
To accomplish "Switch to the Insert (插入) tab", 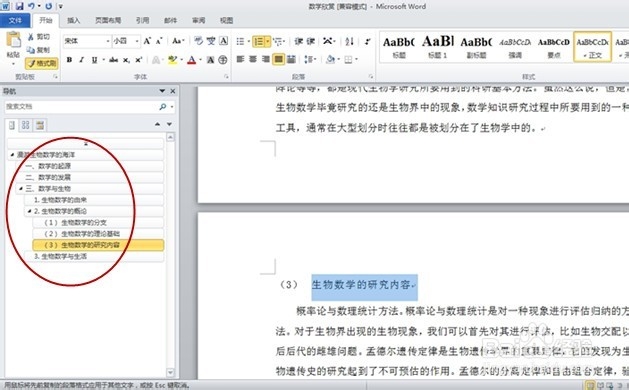I will pyautogui.click(x=73, y=20).
